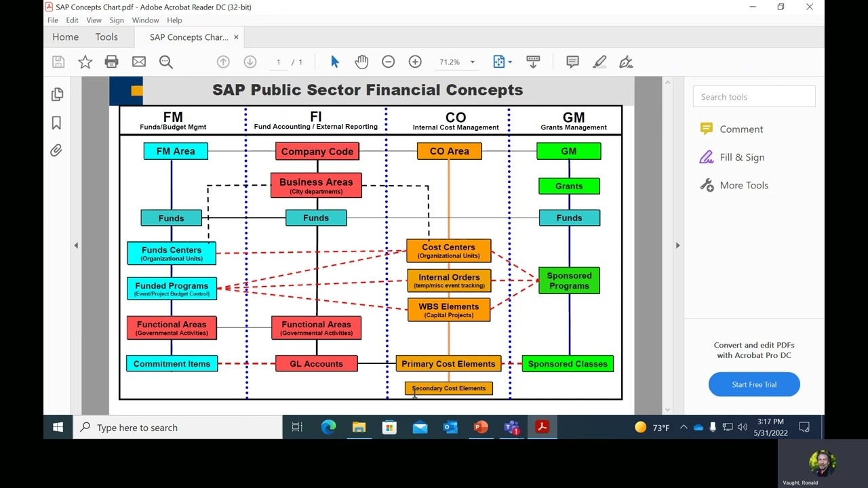The width and height of the screenshot is (868, 488).
Task: Click the document vertical scrollbar down arrow
Action: point(667,409)
